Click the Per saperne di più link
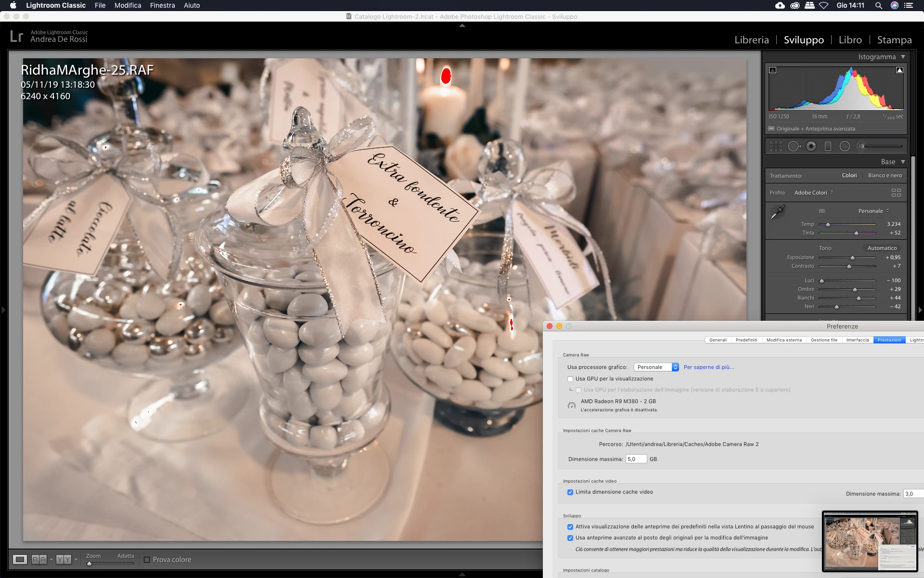 point(708,367)
